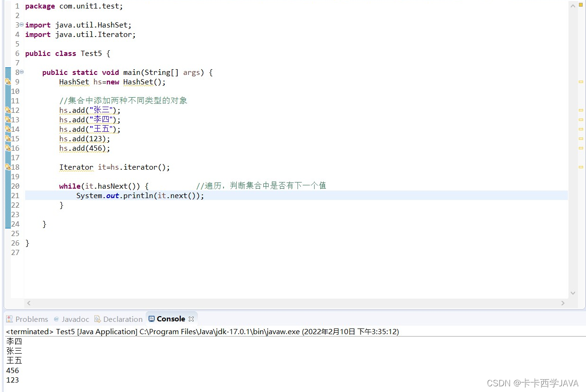Click the highlighted println statement on line 21

tap(140, 195)
